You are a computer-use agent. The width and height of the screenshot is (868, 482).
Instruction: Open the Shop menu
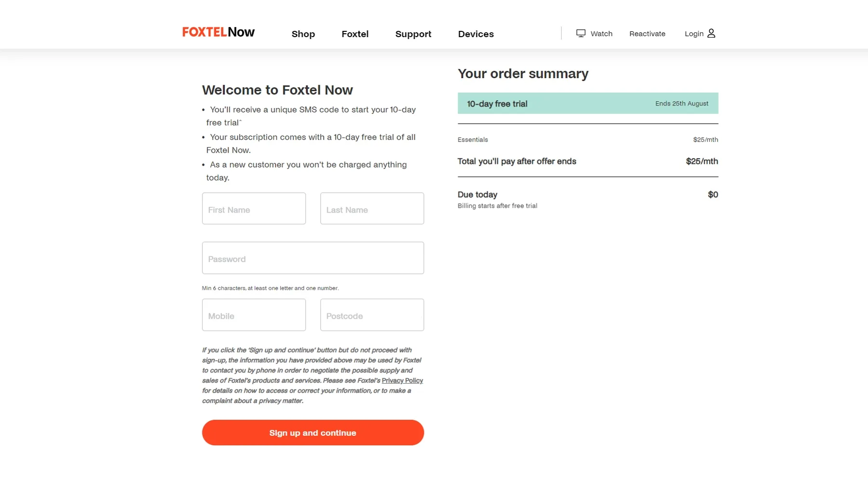(303, 34)
